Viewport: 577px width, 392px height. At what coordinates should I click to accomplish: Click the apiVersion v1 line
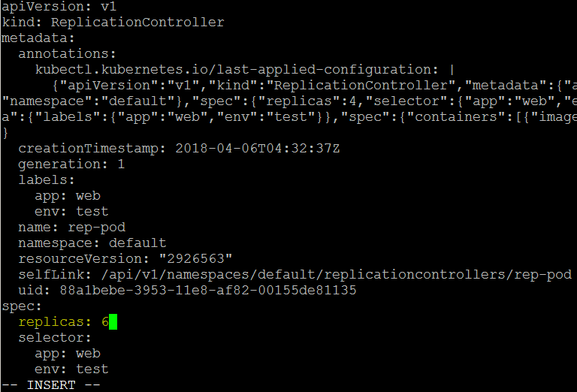(59, 7)
